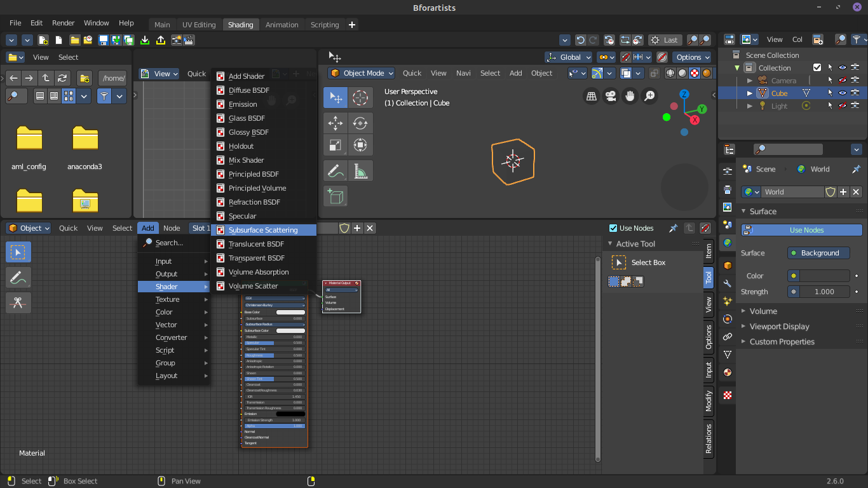
Task: Activate the Add Cube tool
Action: (335, 196)
